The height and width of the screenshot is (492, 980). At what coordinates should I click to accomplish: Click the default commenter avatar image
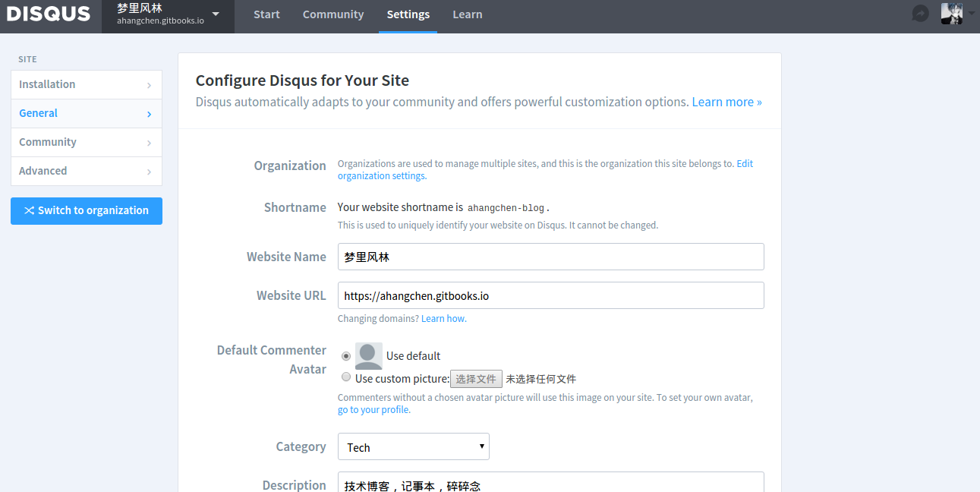(369, 355)
